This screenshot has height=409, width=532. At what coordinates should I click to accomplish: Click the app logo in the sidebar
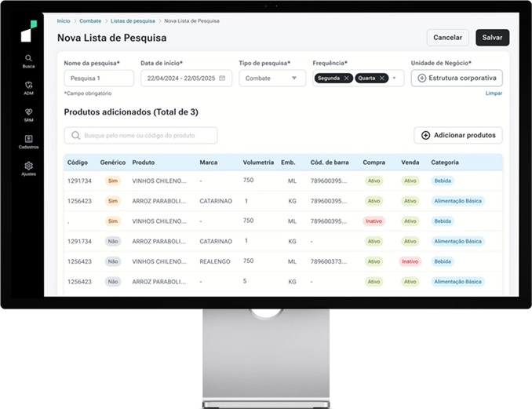pos(28,31)
